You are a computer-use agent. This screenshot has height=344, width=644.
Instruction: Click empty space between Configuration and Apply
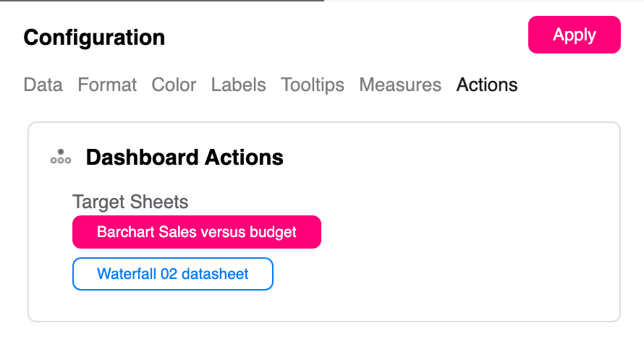347,38
